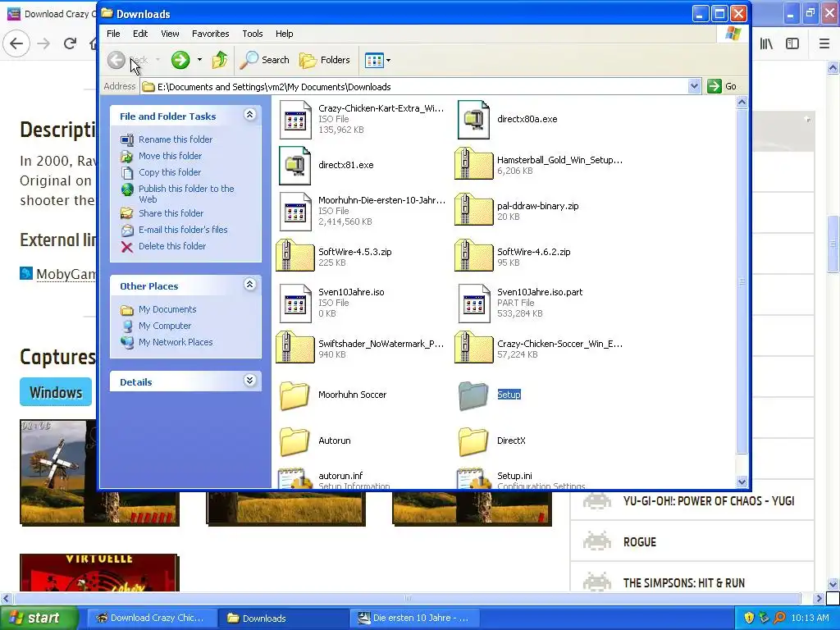Screen dimensions: 840x630
Task: Open the Favorites menu
Action: click(211, 34)
